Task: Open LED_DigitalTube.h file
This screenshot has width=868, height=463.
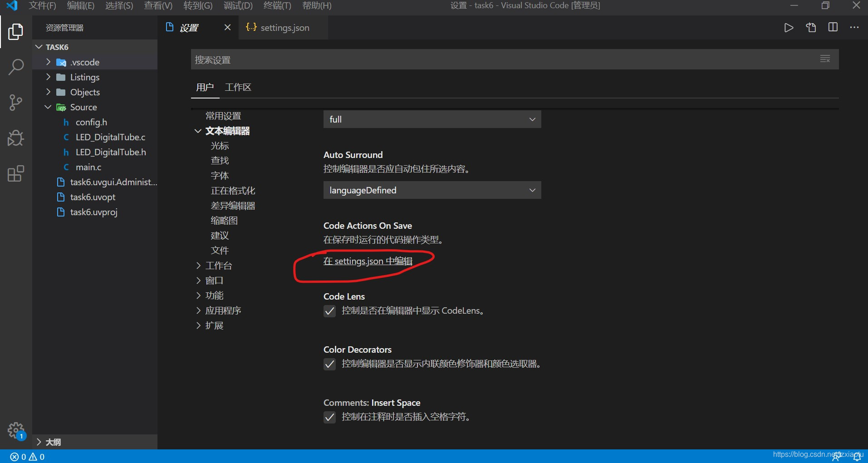Action: click(x=111, y=152)
